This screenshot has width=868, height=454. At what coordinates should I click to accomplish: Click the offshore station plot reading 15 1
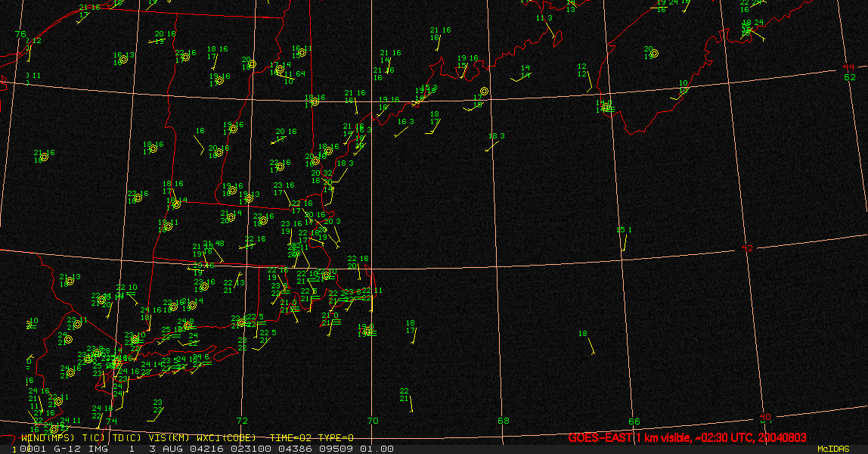coord(624,230)
